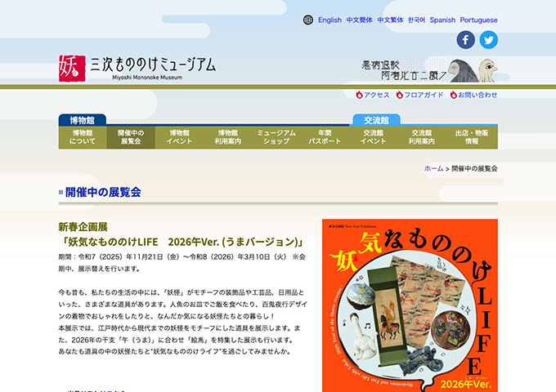Viewport: 556px width, 392px height.
Task: Click the flame icon beside お問い合わせ
Action: pyautogui.click(x=454, y=95)
